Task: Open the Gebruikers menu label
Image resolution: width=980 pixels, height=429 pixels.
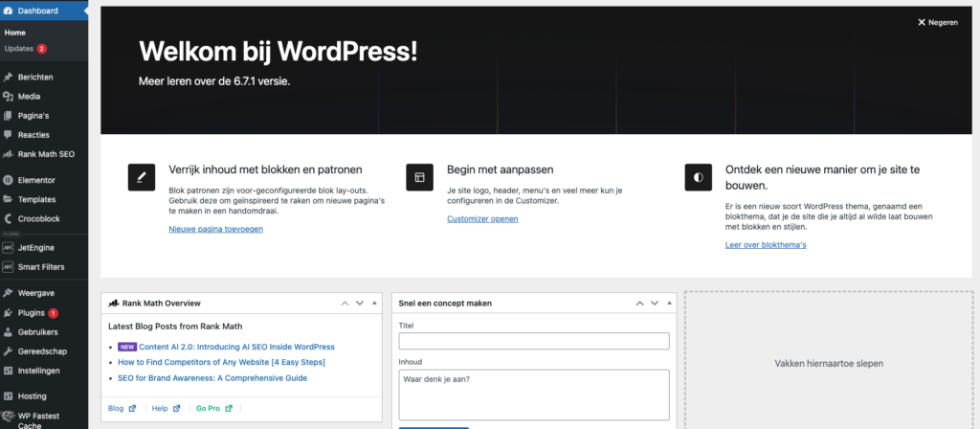Action: point(38,332)
